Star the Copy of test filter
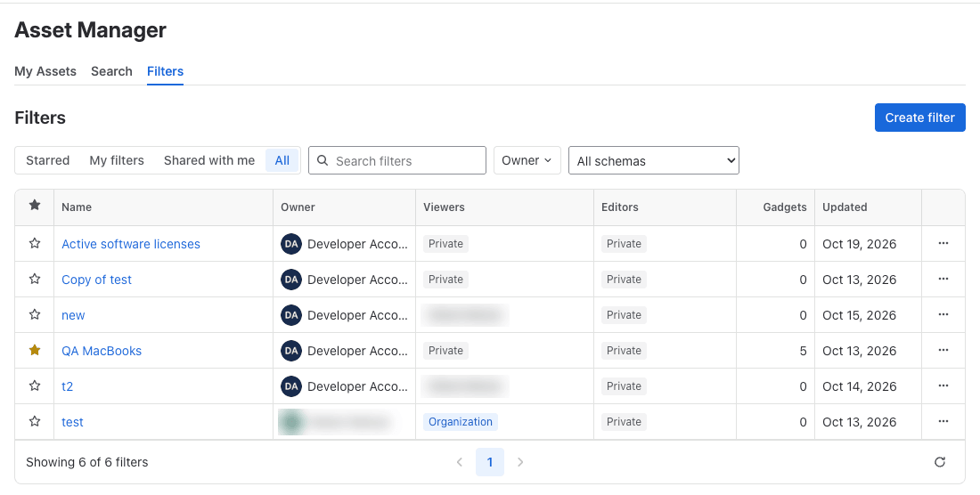 [35, 279]
